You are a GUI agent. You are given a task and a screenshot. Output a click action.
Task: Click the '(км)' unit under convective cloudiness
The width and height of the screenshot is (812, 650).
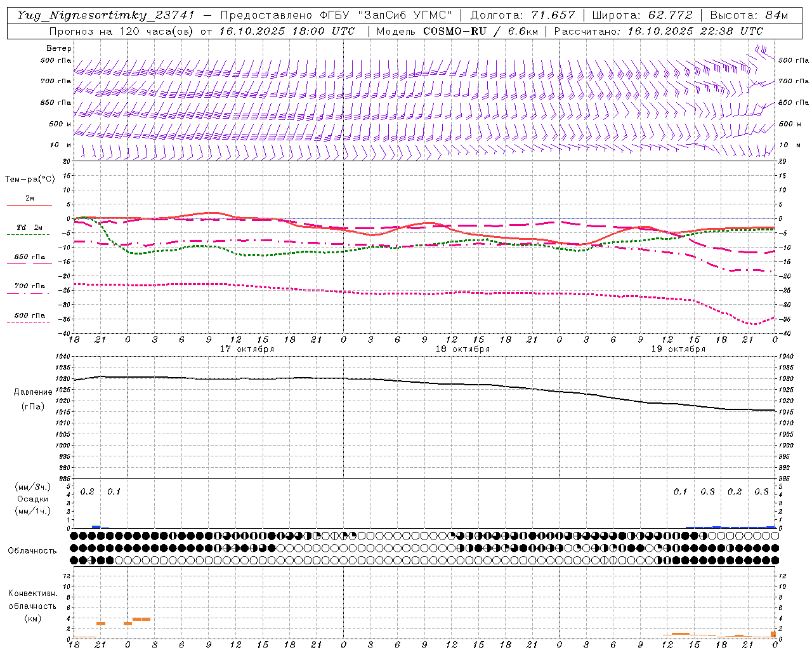(x=32, y=618)
